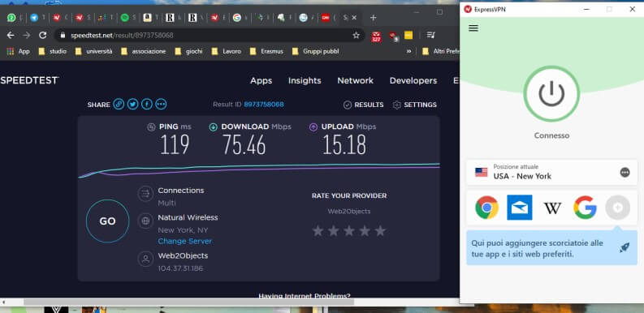Launch the Chrome shortcut in ExpressVPN
The width and height of the screenshot is (644, 313).
pos(486,208)
